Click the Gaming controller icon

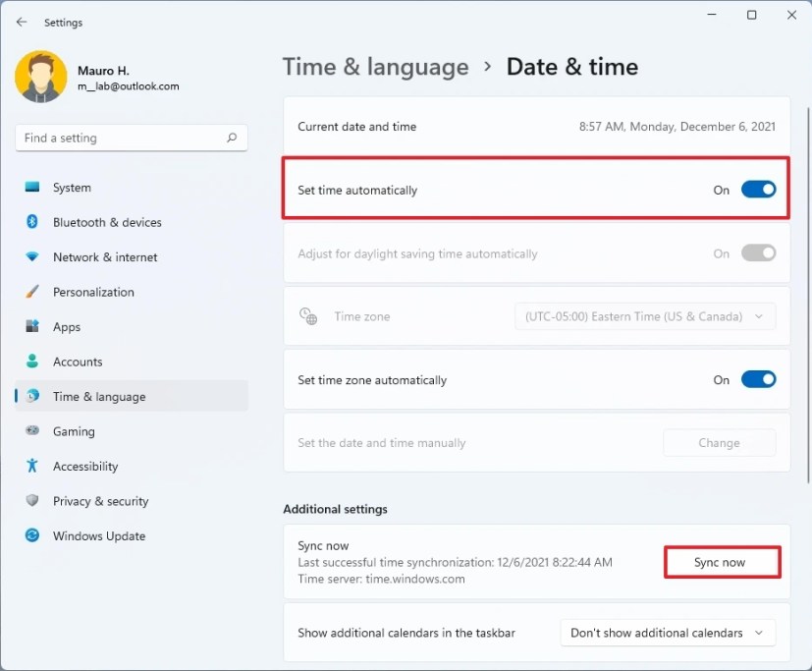coord(32,430)
